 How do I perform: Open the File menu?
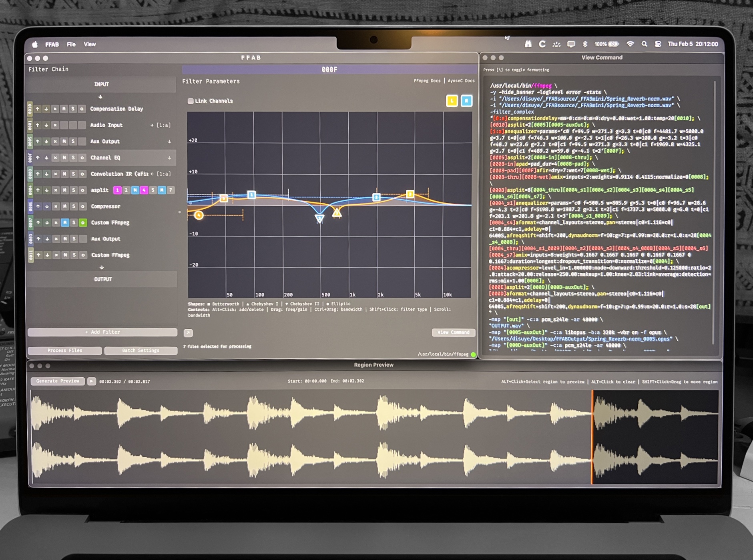[x=71, y=44]
